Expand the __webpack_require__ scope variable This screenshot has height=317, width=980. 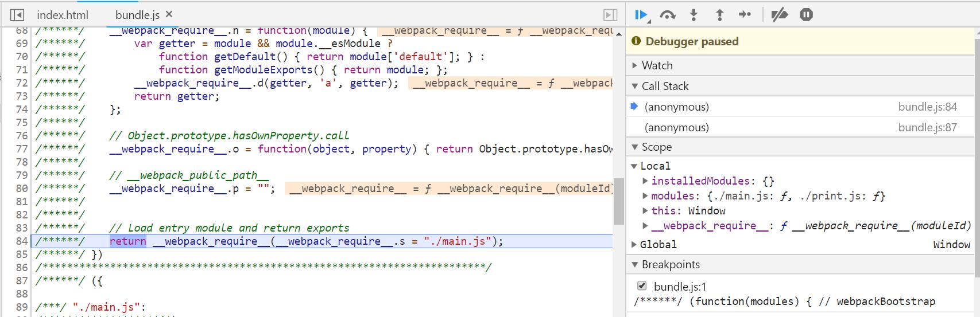645,225
